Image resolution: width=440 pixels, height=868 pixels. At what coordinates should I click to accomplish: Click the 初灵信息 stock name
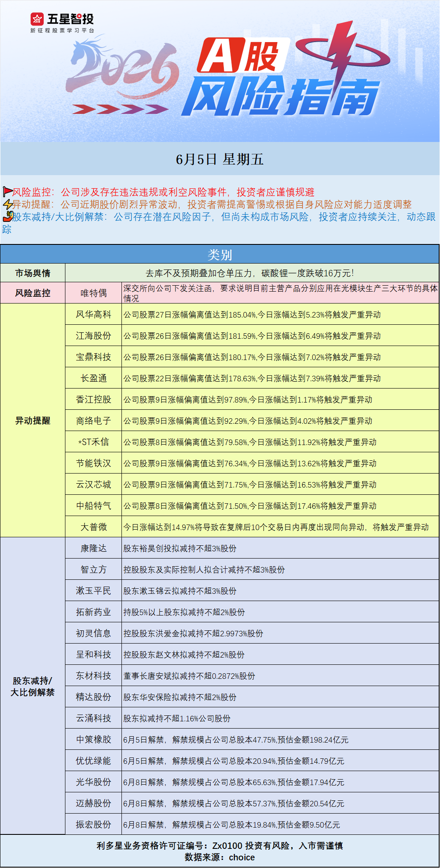click(x=93, y=633)
